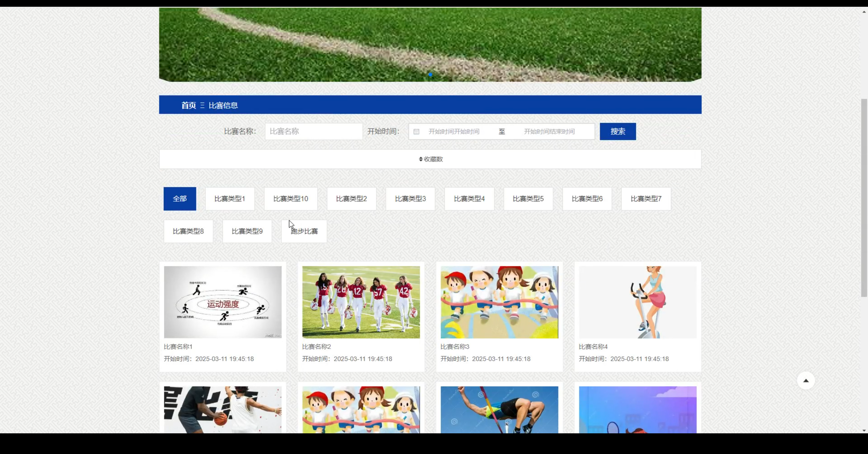Open the 比赛名称4 title link
Screen dimensions: 868x454
pyautogui.click(x=593, y=347)
